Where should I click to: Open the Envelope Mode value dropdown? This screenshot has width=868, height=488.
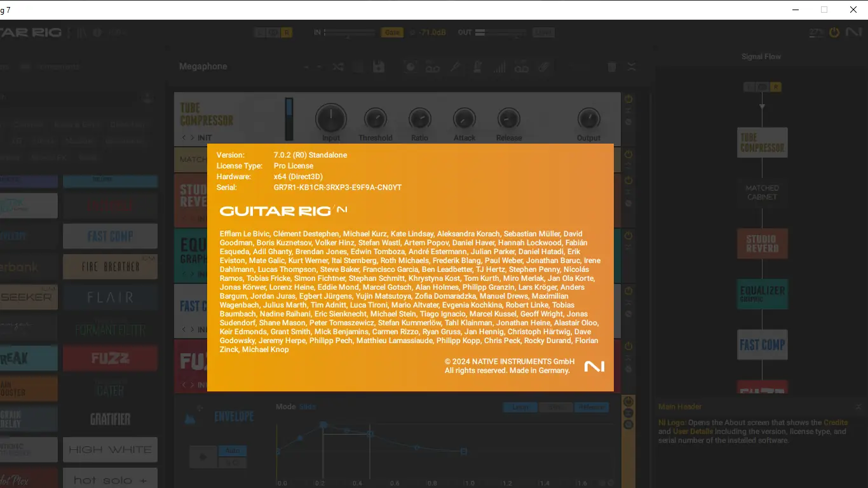308,407
